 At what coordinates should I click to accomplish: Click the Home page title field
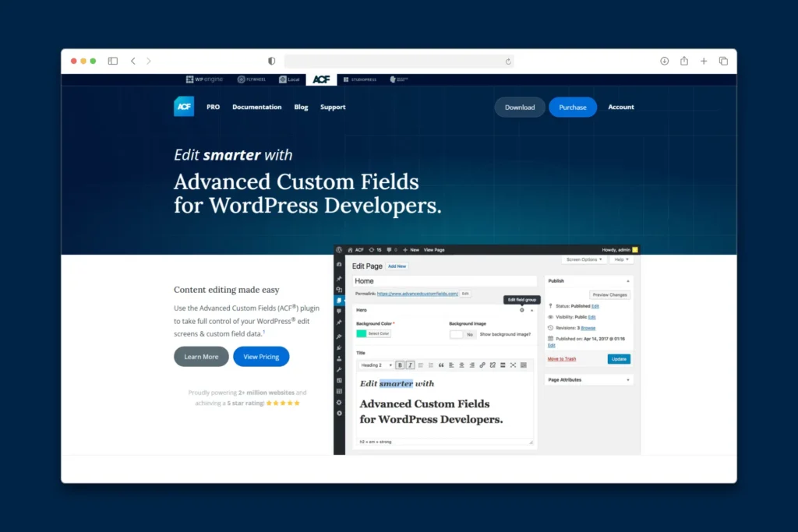[x=445, y=280]
